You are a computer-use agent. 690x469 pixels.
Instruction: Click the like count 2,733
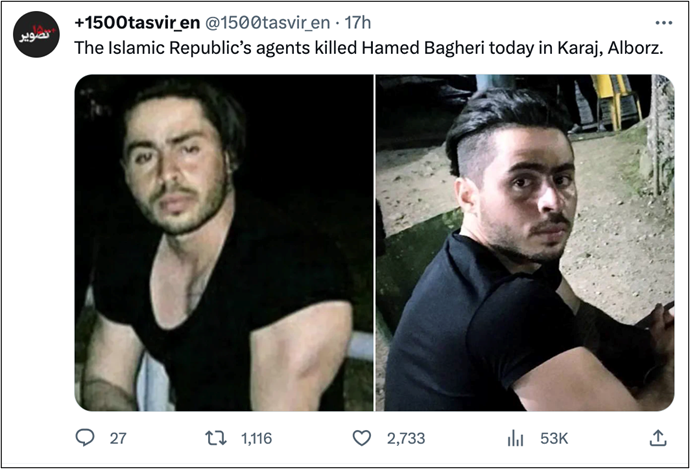click(406, 438)
